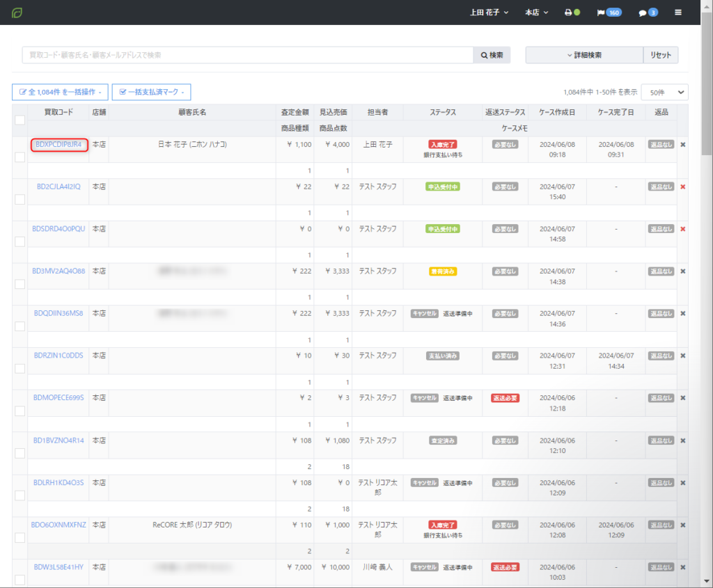Click the リセット reset button
The height and width of the screenshot is (588, 713).
pos(661,55)
